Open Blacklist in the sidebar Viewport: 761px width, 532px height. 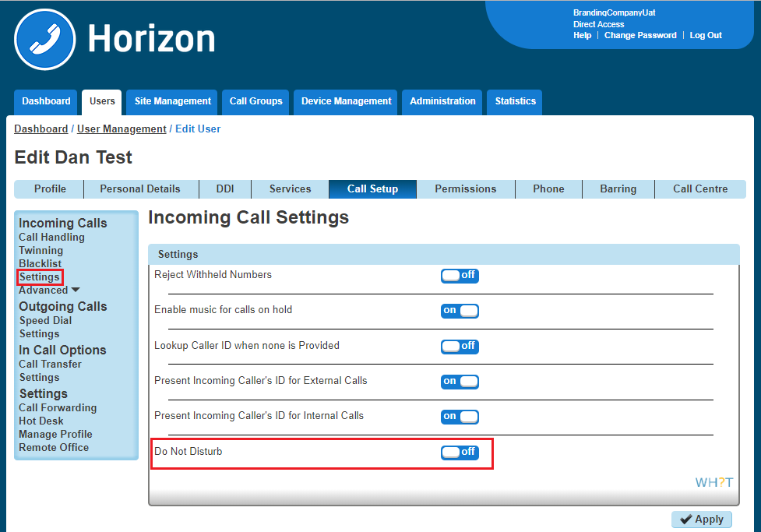pyautogui.click(x=40, y=263)
